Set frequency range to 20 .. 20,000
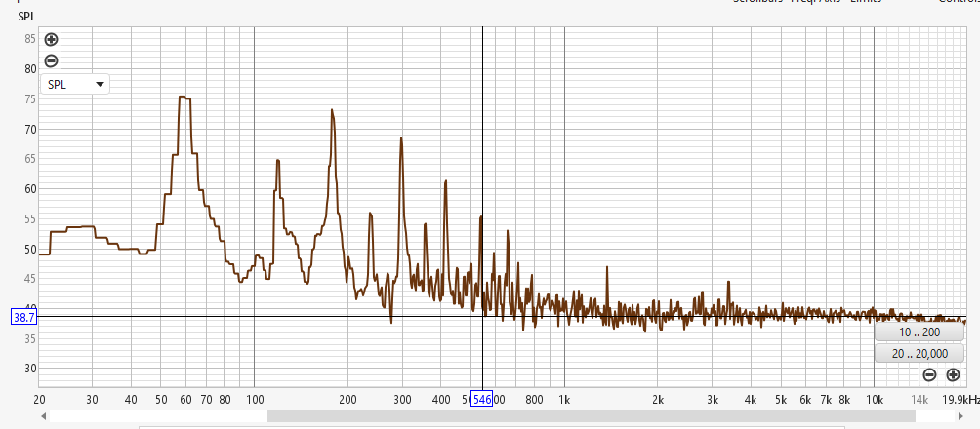The height and width of the screenshot is (429, 980). tap(919, 353)
